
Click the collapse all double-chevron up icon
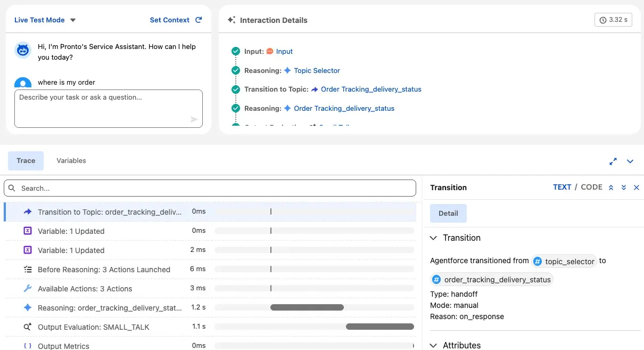[x=611, y=188]
